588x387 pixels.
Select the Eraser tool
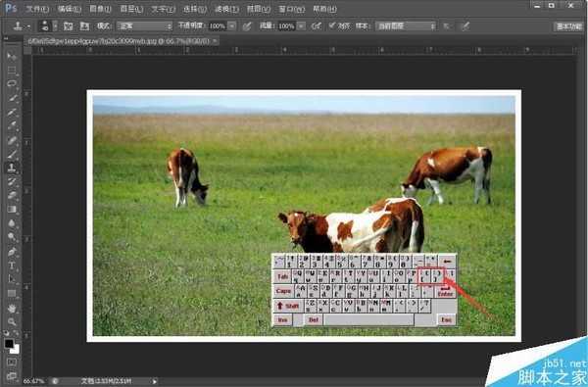pos(12,195)
